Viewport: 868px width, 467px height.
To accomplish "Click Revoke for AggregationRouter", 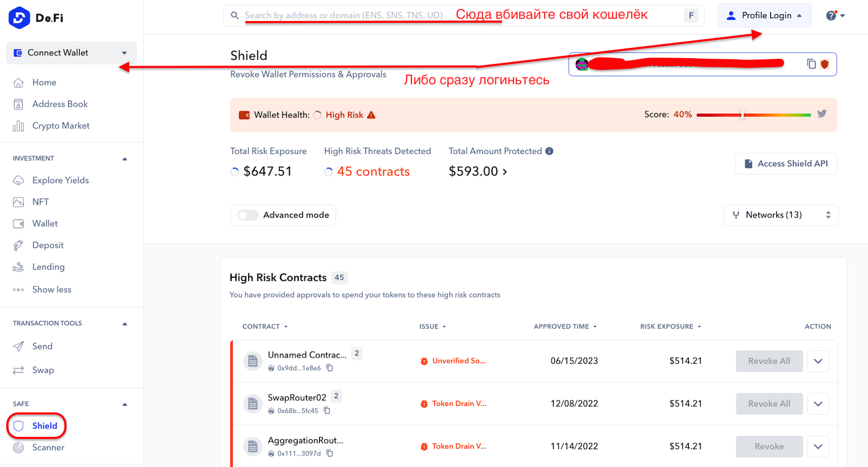I will (x=769, y=446).
